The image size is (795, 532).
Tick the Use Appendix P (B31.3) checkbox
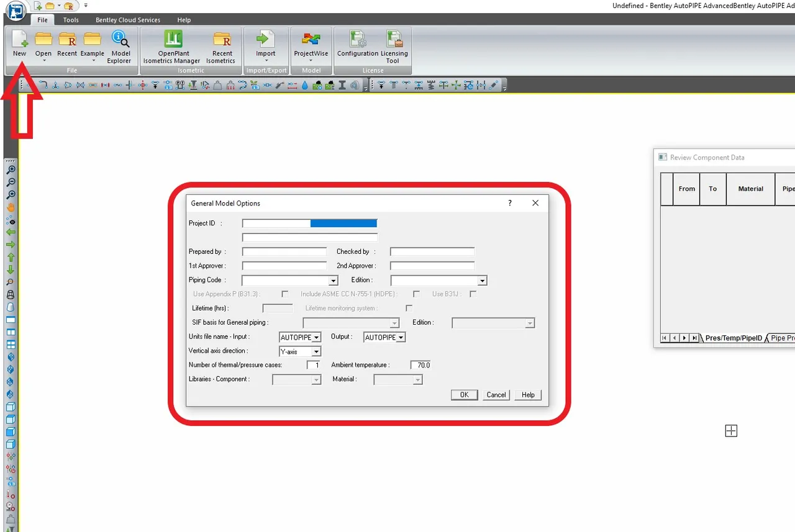point(285,294)
